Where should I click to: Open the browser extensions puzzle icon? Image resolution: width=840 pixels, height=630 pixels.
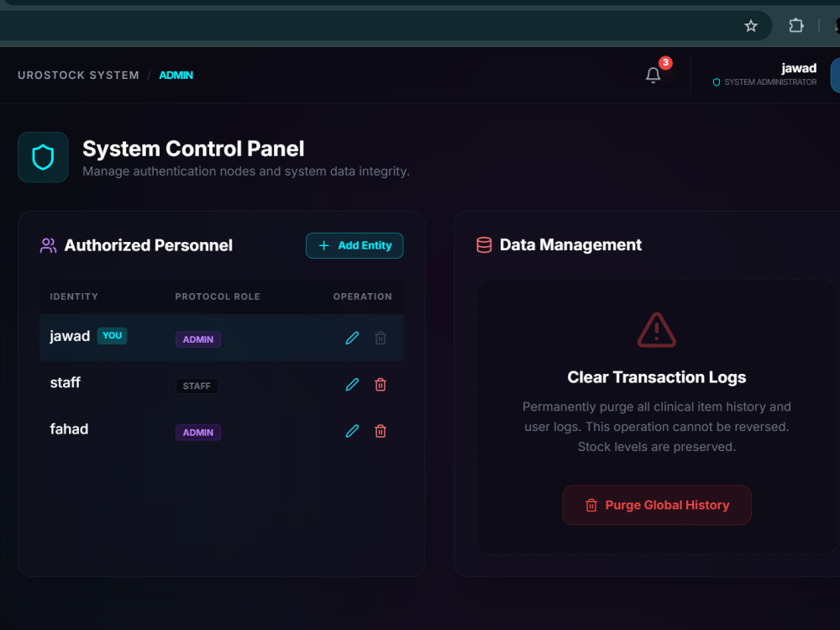pyautogui.click(x=796, y=25)
